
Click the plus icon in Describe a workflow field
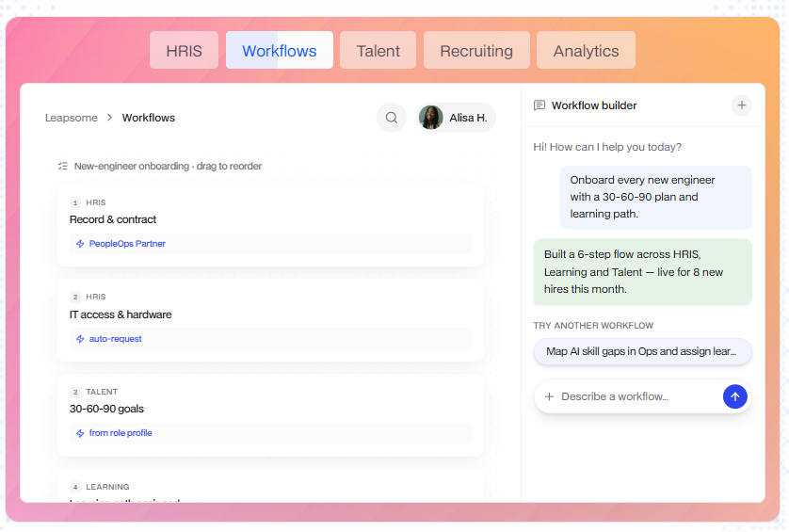pos(549,396)
